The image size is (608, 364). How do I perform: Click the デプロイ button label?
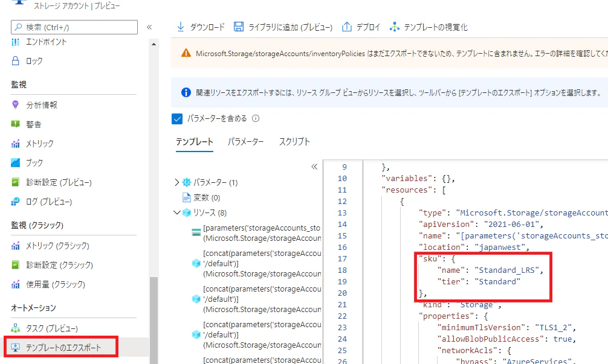pos(369,27)
